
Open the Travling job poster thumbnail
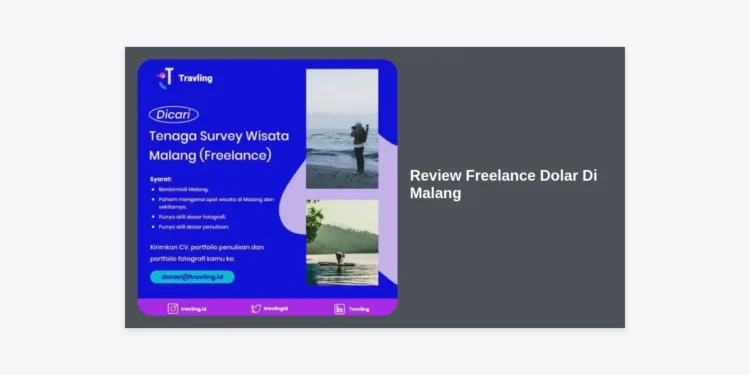coord(267,188)
